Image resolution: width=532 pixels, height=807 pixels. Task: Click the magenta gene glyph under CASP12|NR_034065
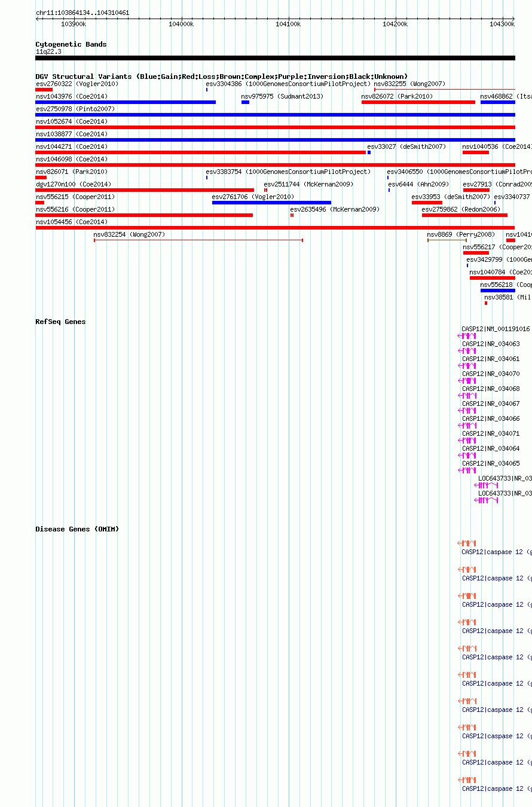tap(467, 470)
